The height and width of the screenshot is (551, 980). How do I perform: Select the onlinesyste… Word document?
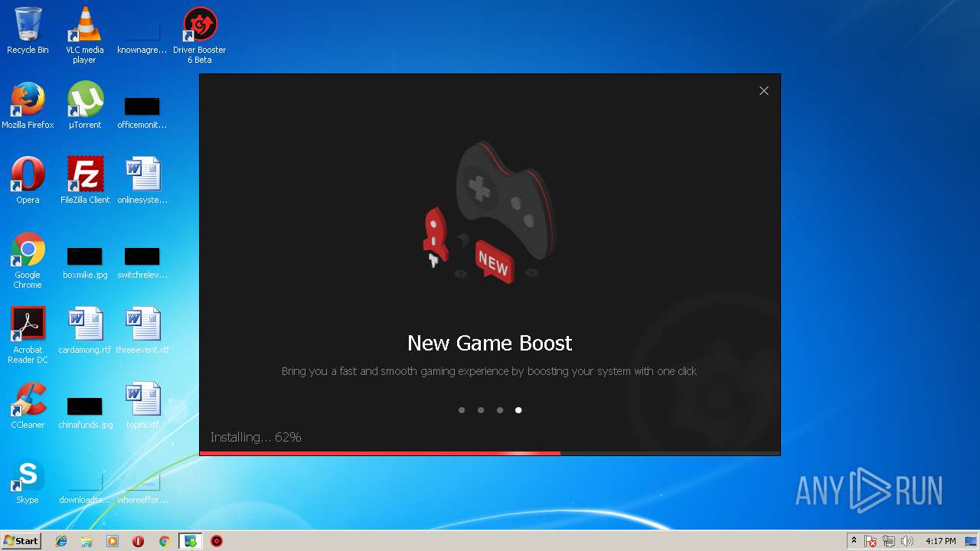click(x=142, y=181)
